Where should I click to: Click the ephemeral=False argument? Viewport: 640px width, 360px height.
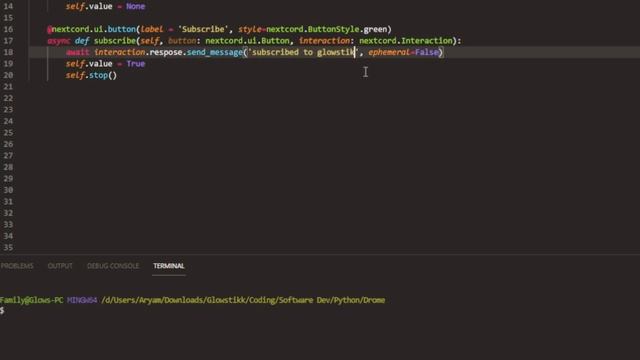pos(403,52)
